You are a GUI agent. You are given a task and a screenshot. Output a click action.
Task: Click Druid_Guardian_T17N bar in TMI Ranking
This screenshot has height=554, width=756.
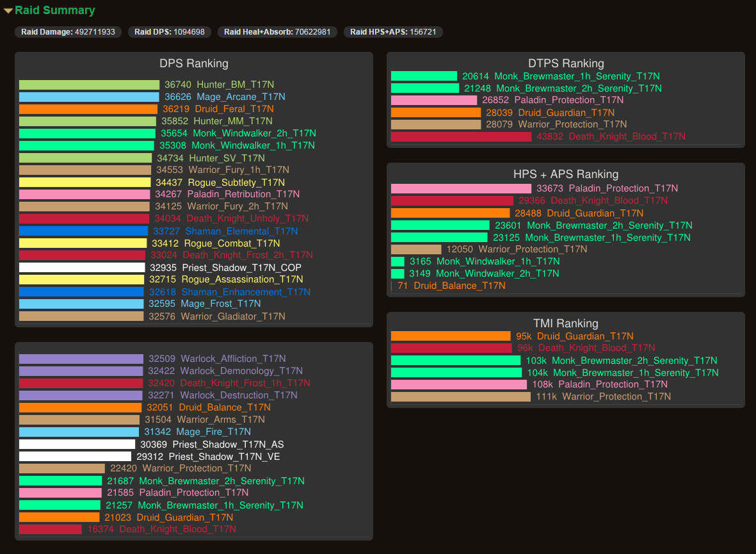[451, 336]
